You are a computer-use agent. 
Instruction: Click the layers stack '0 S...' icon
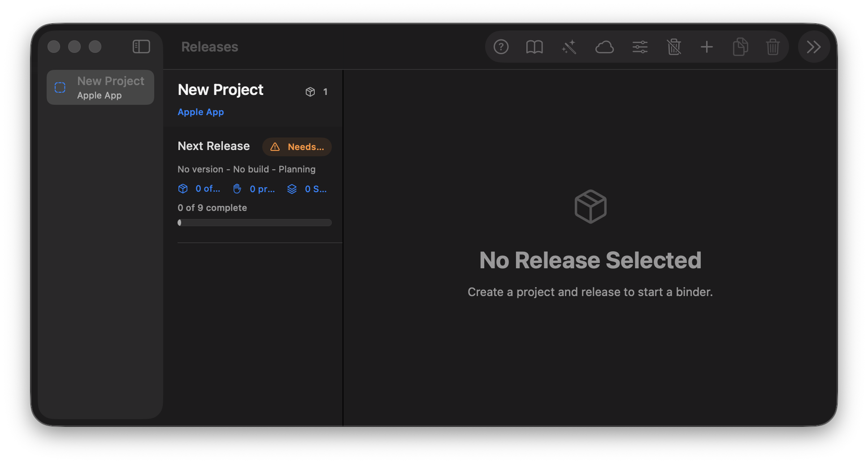(x=292, y=189)
